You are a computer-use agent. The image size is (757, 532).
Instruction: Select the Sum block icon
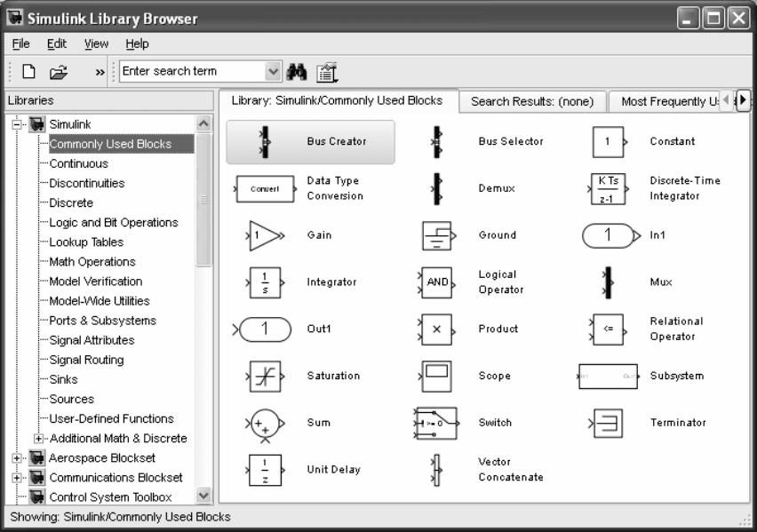265,425
